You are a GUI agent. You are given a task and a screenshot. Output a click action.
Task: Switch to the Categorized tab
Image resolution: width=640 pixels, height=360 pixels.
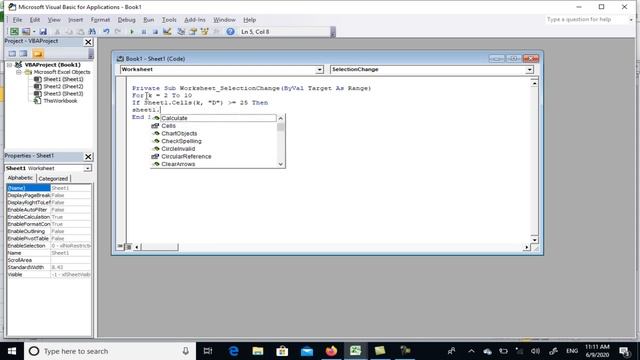click(x=53, y=178)
